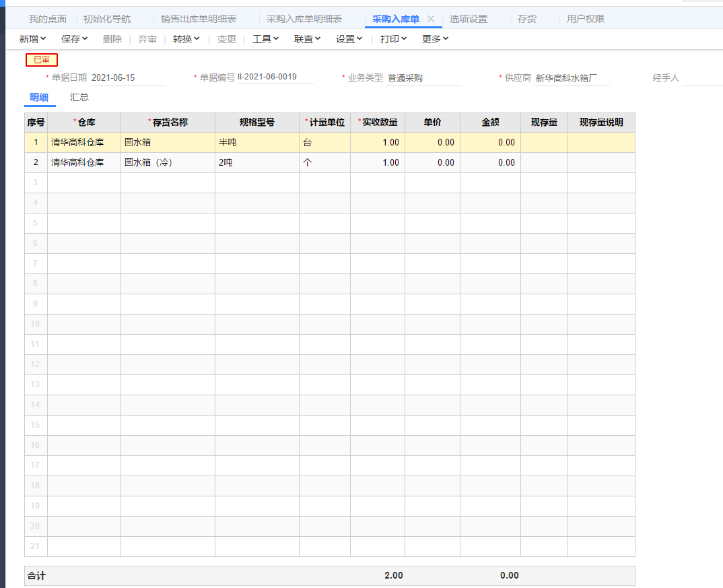
Task: Click the 现存量 column header
Action: (x=545, y=123)
